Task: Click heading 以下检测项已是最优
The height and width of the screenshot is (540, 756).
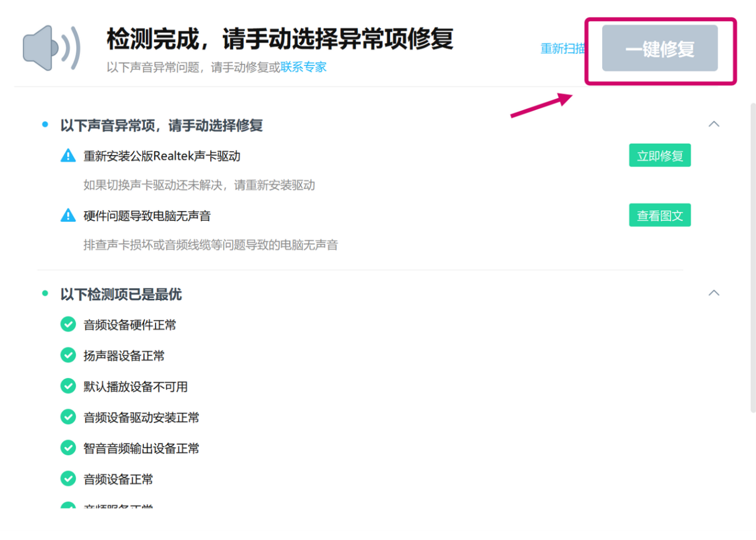Action: 121,294
